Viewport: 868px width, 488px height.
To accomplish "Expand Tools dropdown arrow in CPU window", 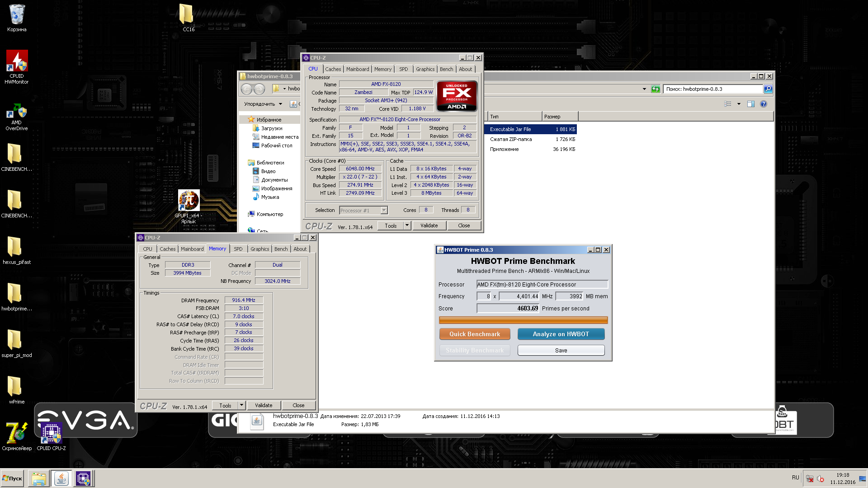I will [x=407, y=225].
